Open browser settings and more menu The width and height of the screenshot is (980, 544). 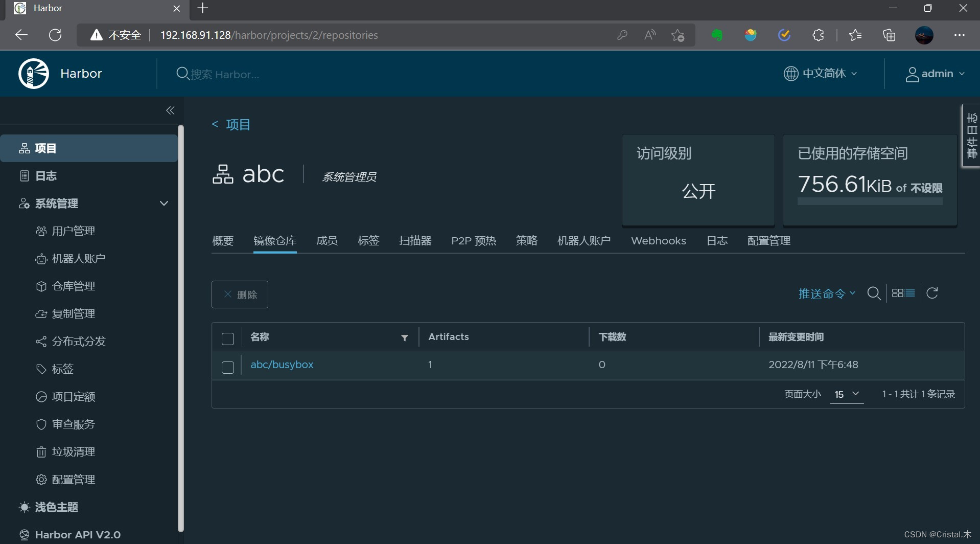coord(959,35)
